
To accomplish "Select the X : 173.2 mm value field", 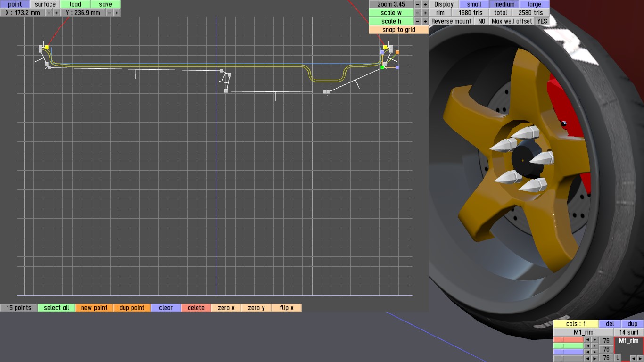I will [x=23, y=13].
